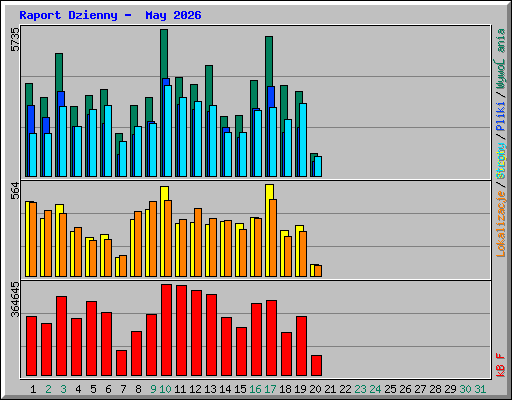Click the day 24 label on the axis
Screen dimensions: 512x400
coord(375,389)
